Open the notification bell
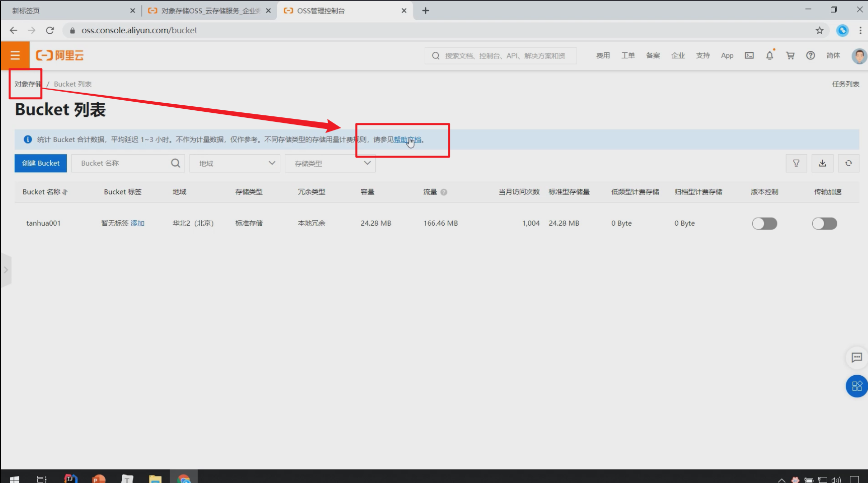 (769, 55)
